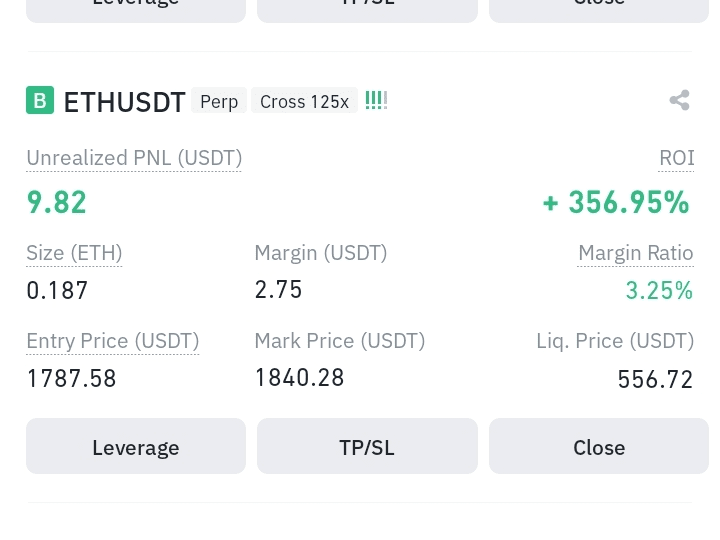Select the 356.95% ROI value

point(616,202)
